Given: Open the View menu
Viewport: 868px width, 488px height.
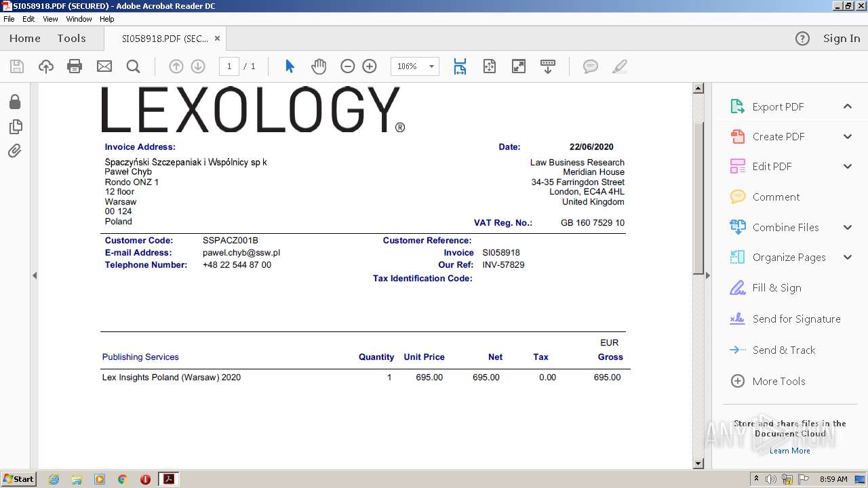Looking at the screenshot, I should [x=51, y=19].
